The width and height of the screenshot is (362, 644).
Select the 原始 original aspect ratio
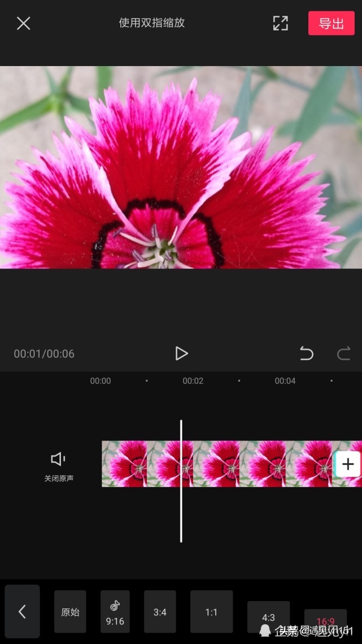click(x=70, y=612)
